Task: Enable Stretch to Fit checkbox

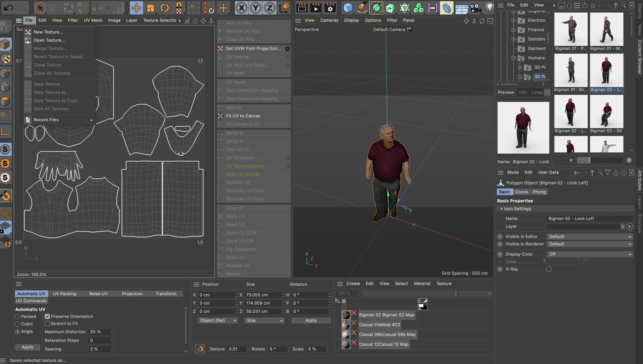Action: [x=47, y=323]
